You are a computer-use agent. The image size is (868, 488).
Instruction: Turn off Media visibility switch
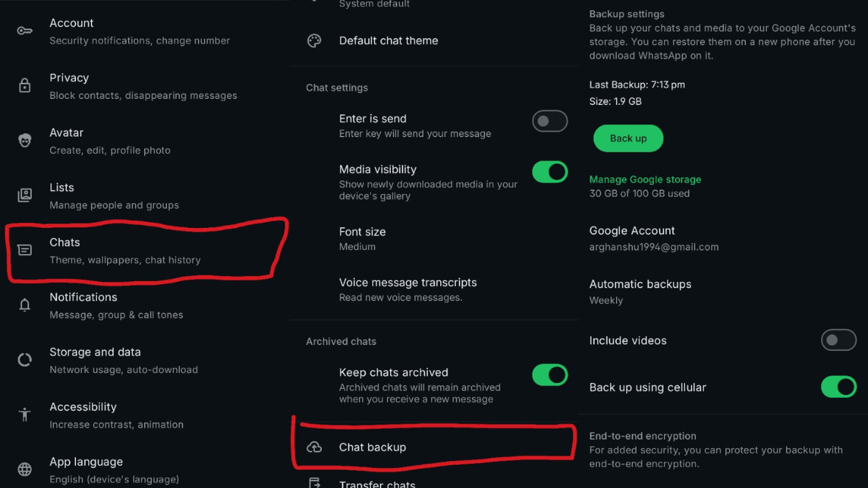pyautogui.click(x=549, y=172)
